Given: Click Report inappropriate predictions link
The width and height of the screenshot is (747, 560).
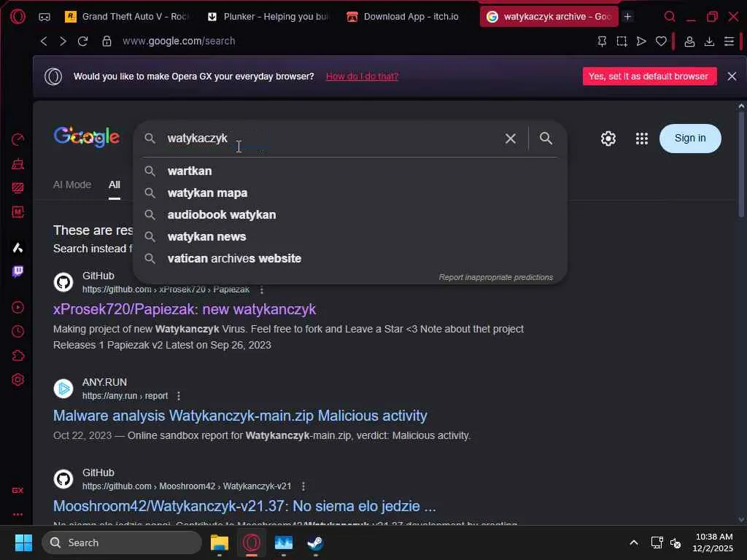Looking at the screenshot, I should (x=495, y=277).
